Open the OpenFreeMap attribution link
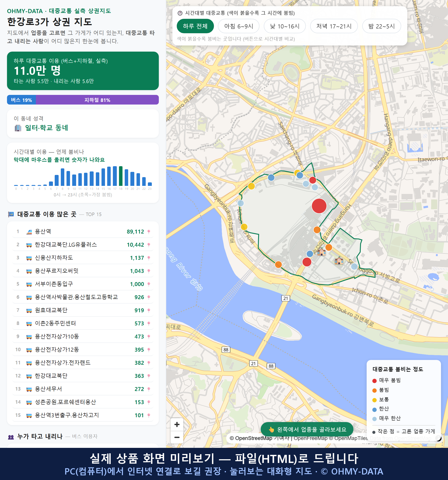This screenshot has height=480, width=448. (311, 438)
